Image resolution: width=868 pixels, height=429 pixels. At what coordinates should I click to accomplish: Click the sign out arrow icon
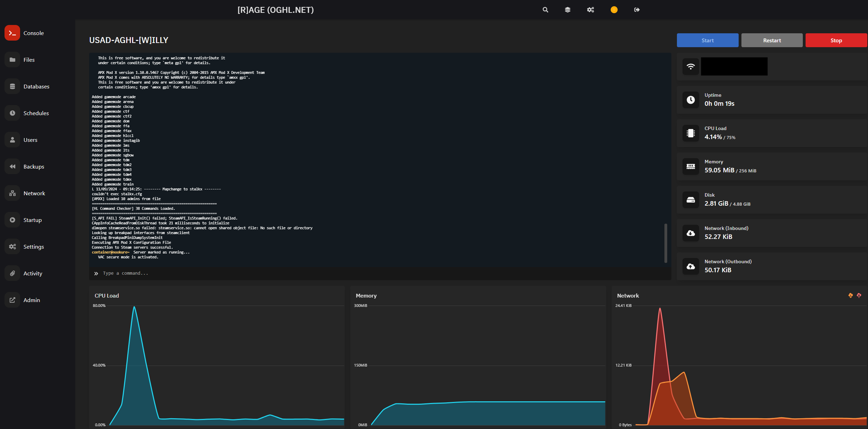coord(637,10)
